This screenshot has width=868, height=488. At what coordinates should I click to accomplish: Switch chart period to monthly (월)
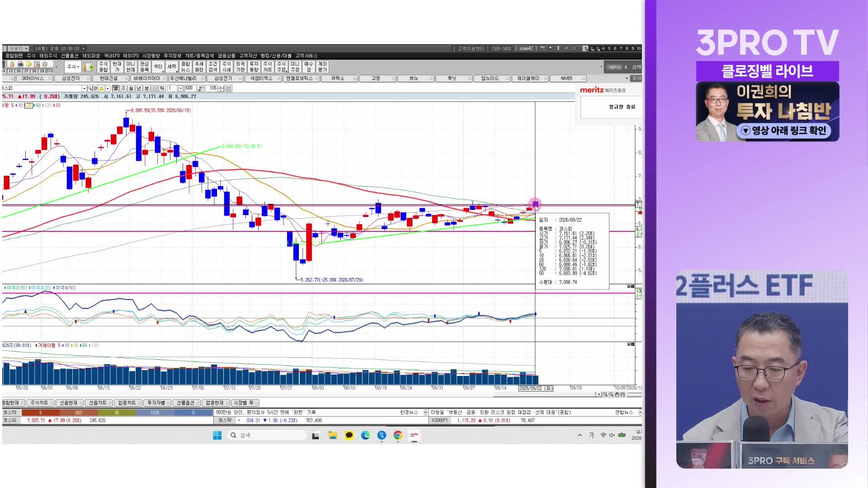(x=131, y=88)
